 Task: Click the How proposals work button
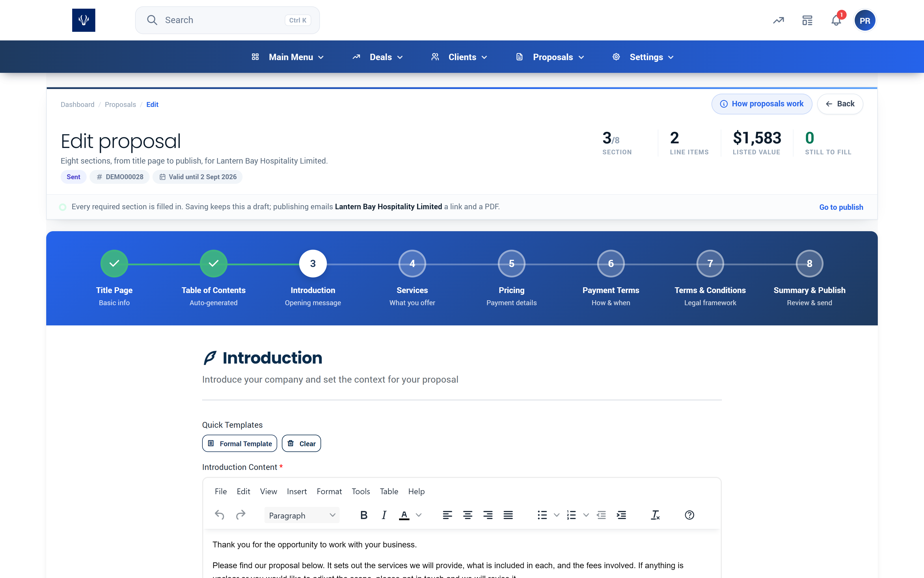pos(762,104)
